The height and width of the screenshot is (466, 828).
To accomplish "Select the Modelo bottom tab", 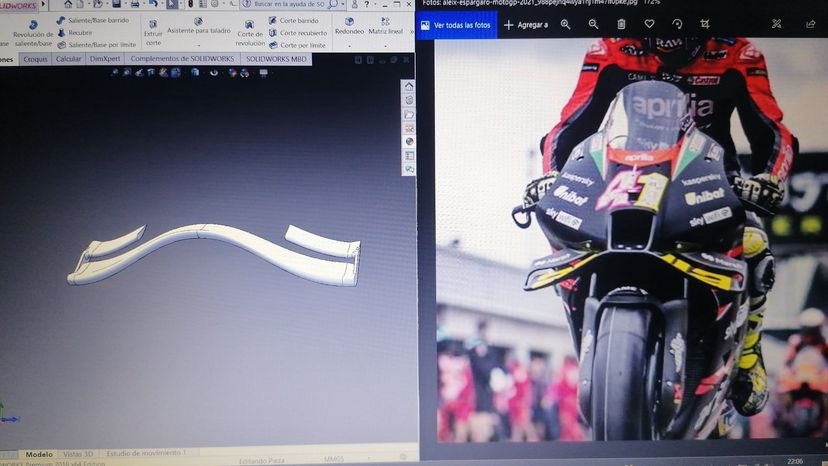I will click(39, 454).
